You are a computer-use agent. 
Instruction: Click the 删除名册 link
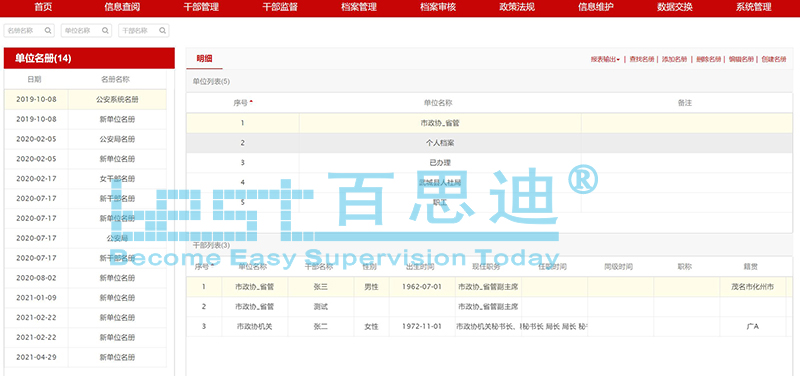[709, 59]
